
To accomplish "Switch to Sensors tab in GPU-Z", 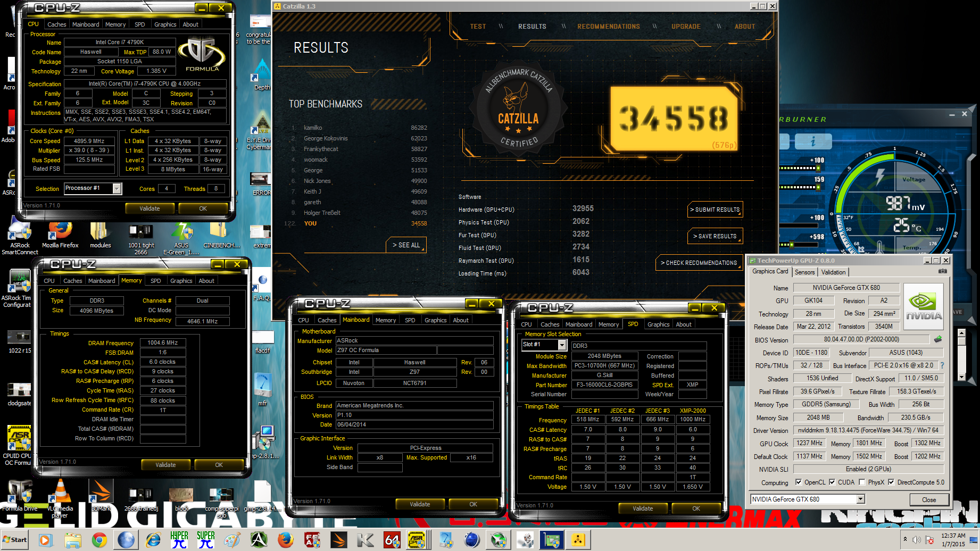I will tap(805, 272).
